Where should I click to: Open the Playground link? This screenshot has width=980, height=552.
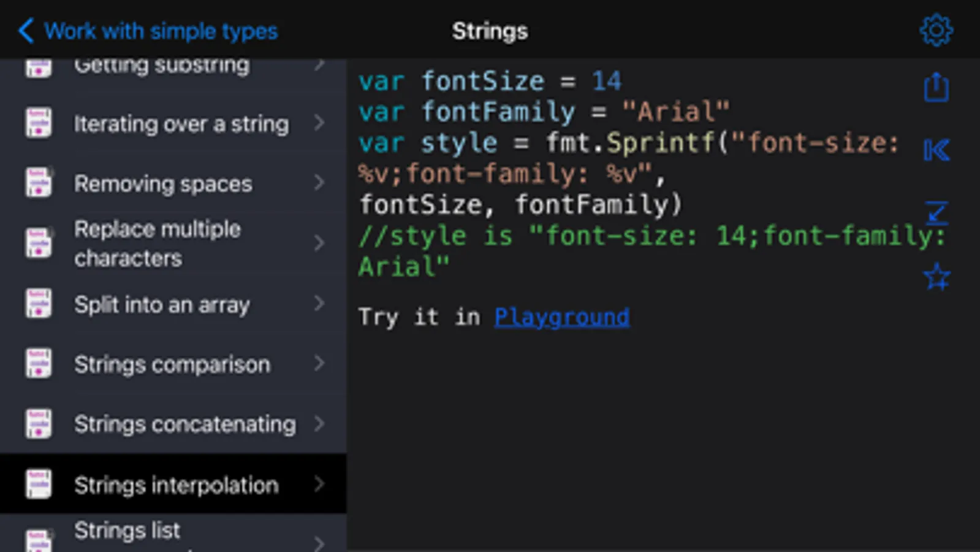561,317
